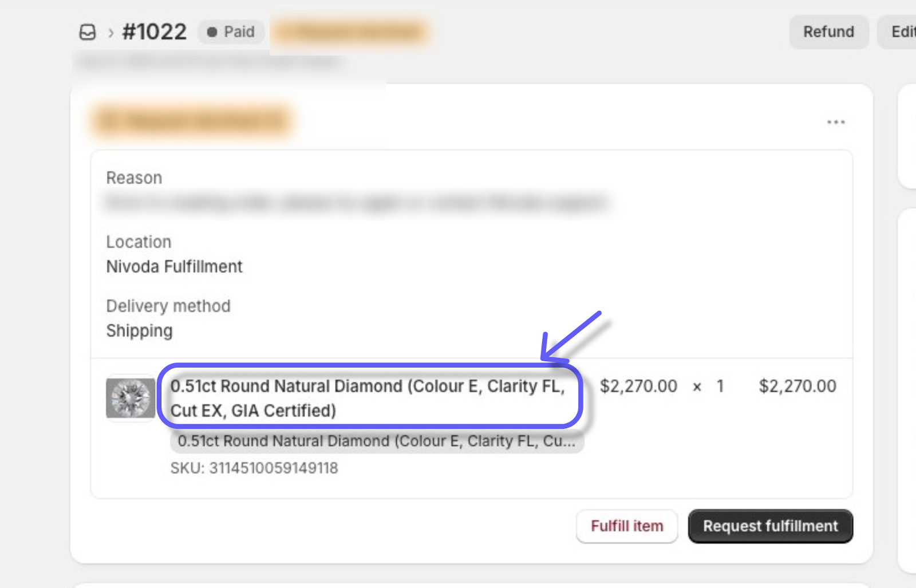The height and width of the screenshot is (588, 916).
Task: Click the Refund button
Action: pyautogui.click(x=828, y=31)
